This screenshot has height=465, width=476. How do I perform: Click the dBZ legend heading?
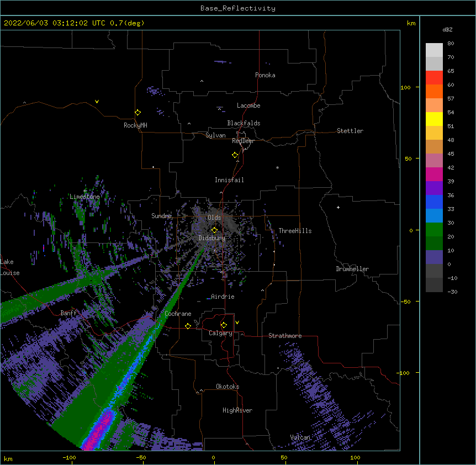click(447, 29)
